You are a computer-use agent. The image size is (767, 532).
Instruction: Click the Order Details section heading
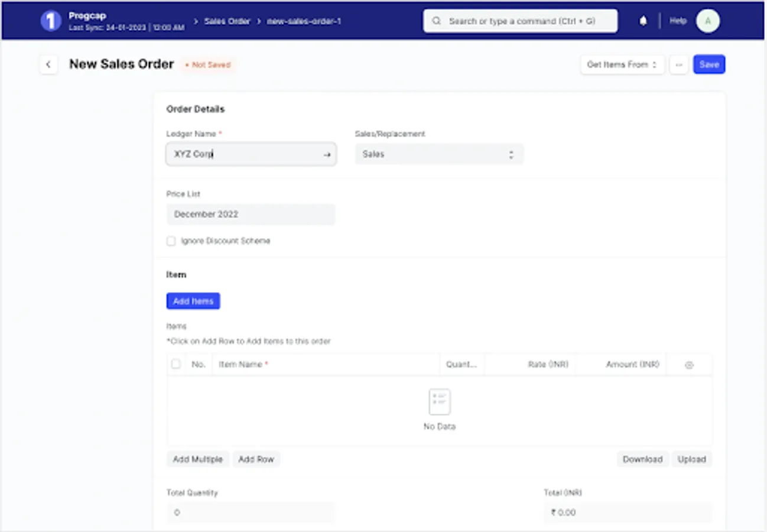(x=196, y=109)
